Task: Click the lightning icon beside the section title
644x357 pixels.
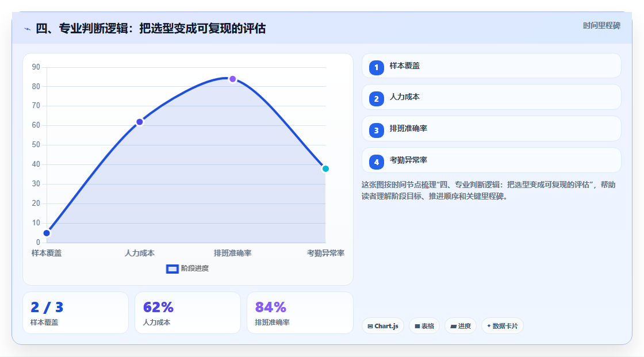Action: pos(28,29)
